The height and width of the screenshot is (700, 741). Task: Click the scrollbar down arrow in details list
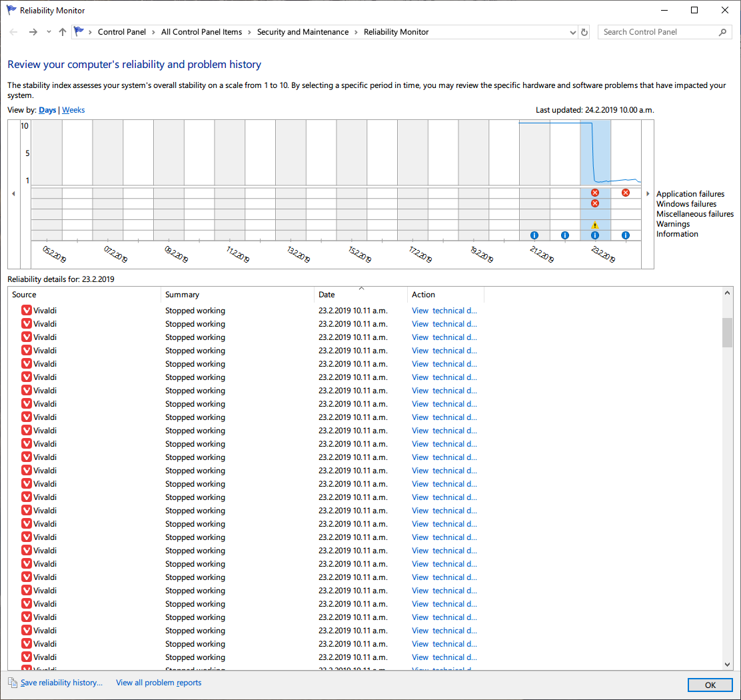point(727,664)
